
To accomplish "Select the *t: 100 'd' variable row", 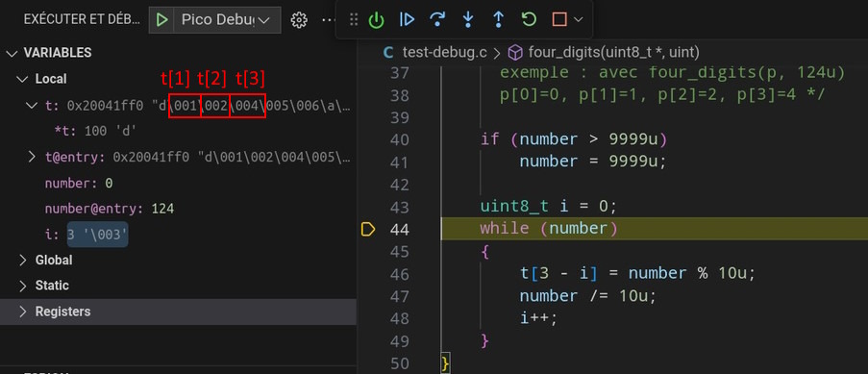I will coord(178,132).
